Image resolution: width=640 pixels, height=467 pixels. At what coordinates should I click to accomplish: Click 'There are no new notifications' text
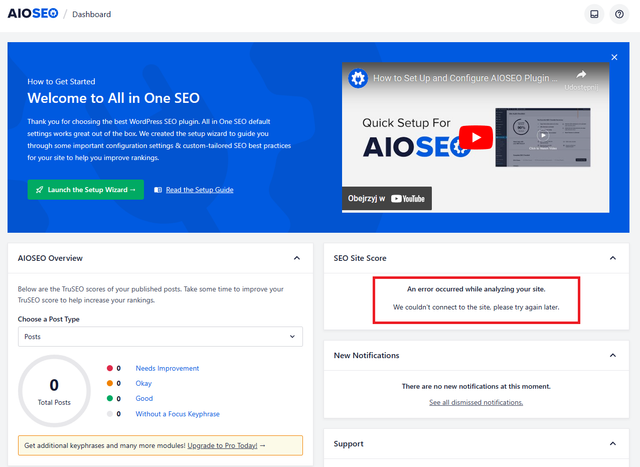tap(476, 386)
